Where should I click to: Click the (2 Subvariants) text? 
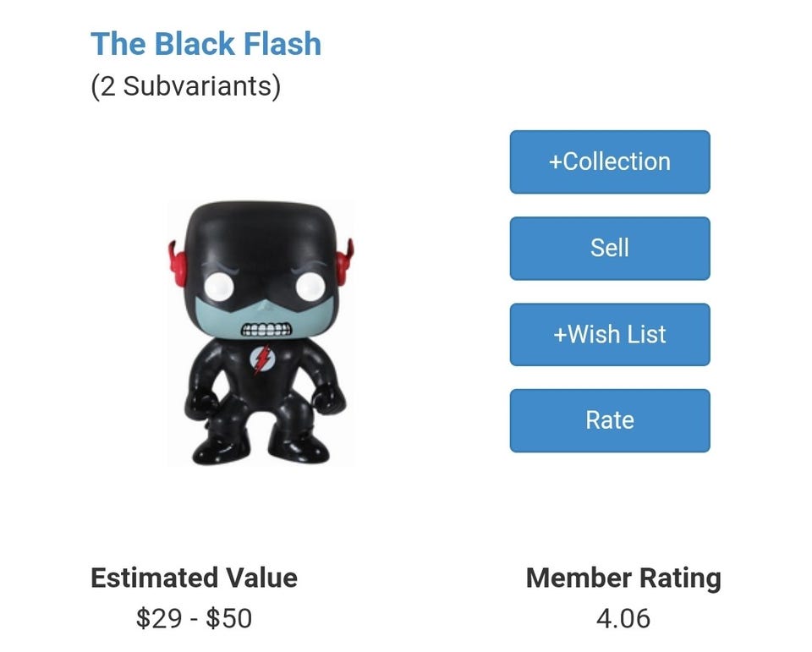coord(185,86)
